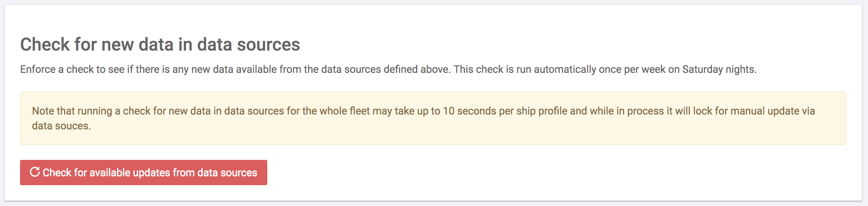Click the word "Check" in the section heading
This screenshot has height=206, width=868.
coord(45,45)
